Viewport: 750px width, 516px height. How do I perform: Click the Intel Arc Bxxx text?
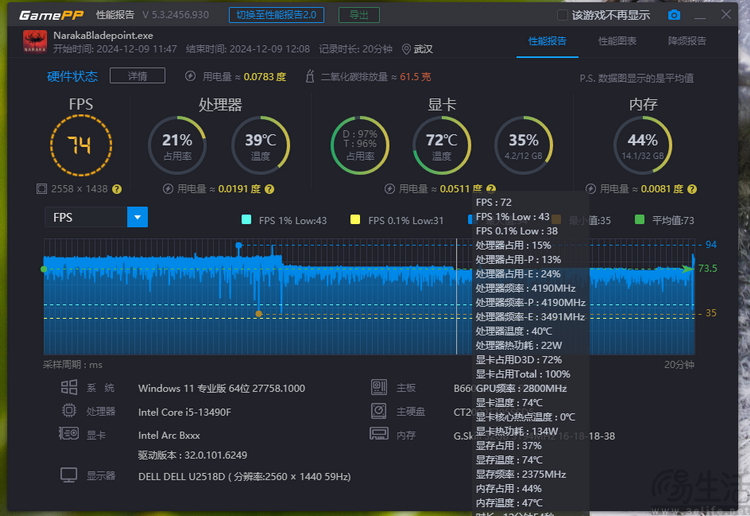point(169,435)
